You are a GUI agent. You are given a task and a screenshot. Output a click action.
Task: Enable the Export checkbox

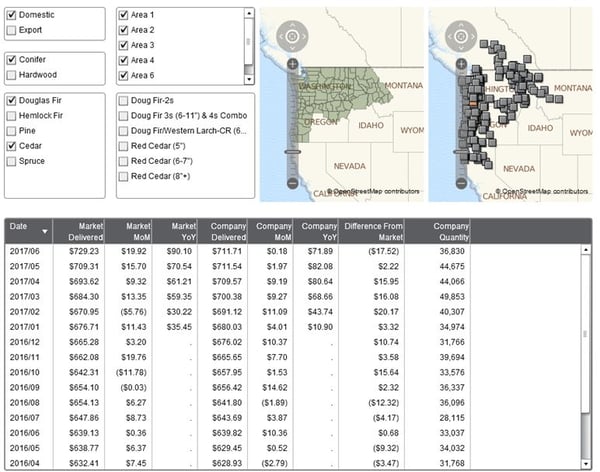click(x=11, y=30)
